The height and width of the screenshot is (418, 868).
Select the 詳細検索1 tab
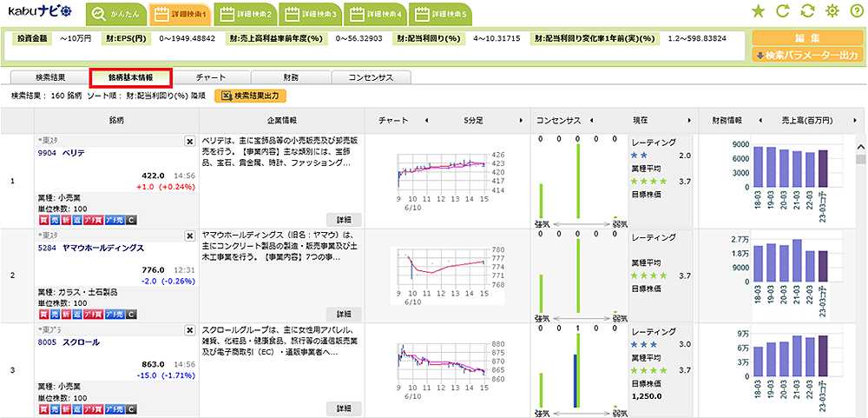coord(181,15)
